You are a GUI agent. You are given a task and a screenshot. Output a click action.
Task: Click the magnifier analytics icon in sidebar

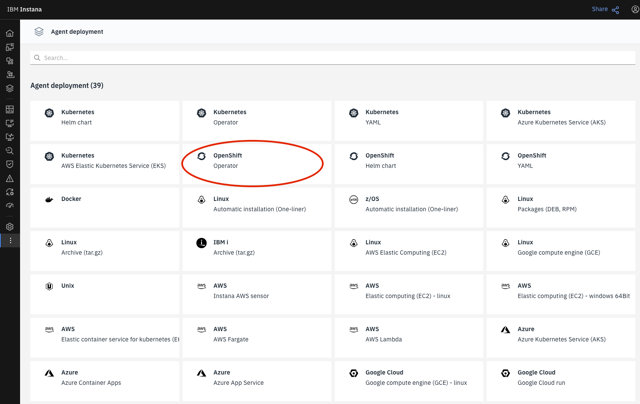pyautogui.click(x=10, y=151)
